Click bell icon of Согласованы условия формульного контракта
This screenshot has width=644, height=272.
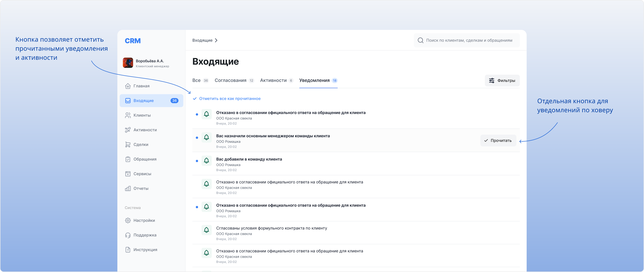(206, 230)
